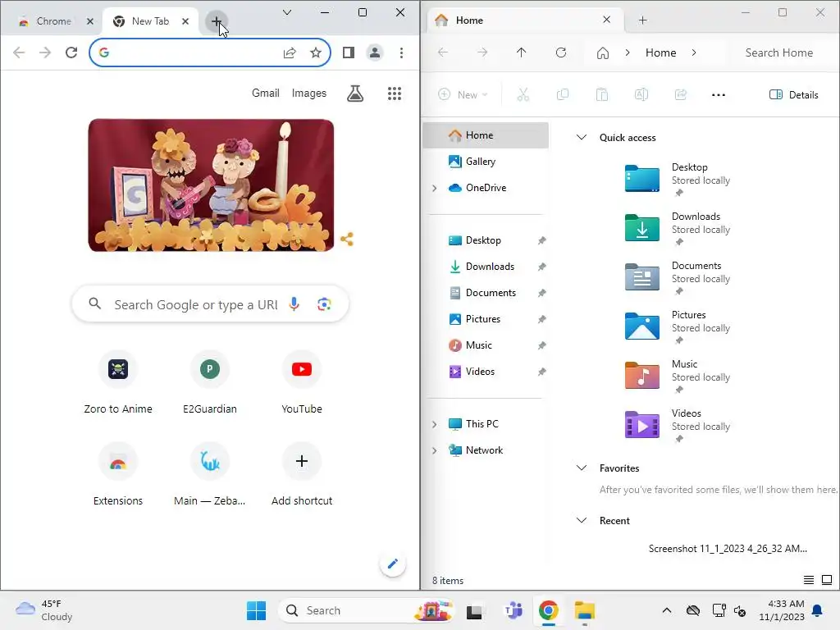Select Gallery in navigation pane
This screenshot has width=840, height=630.
click(x=486, y=162)
